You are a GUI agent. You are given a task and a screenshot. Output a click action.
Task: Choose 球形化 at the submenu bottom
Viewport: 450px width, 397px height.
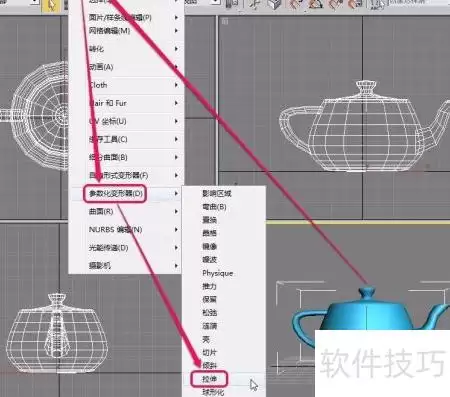point(213,392)
